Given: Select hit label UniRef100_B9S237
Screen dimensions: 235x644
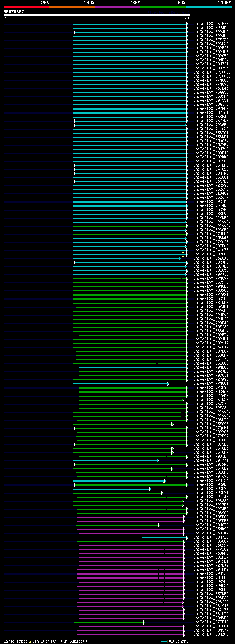Looking at the screenshot, I should [211, 501].
